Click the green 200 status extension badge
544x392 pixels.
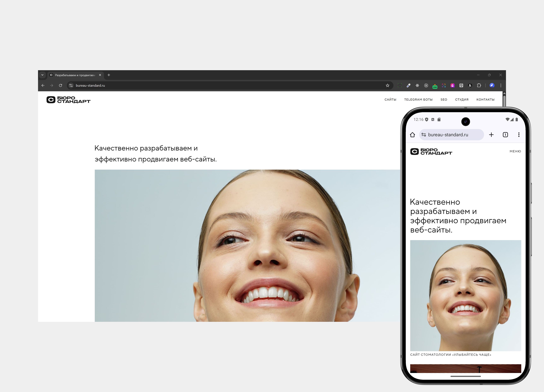point(435,86)
